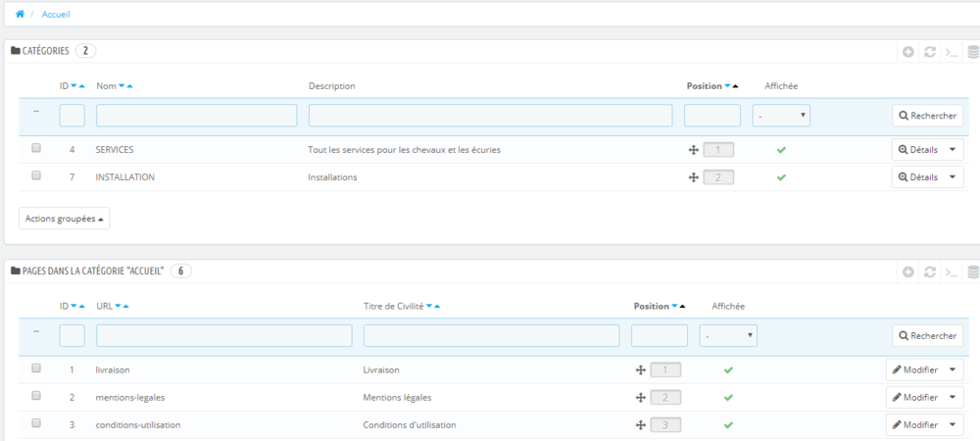This screenshot has width=980, height=441.
Task: Sort categories by Position descending arrow
Action: point(727,86)
